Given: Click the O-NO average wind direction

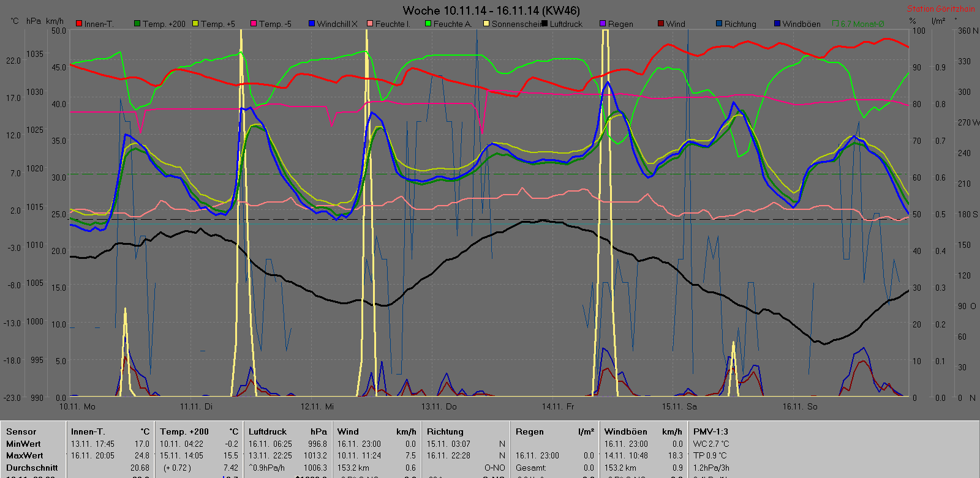Looking at the screenshot, I should pyautogui.click(x=494, y=468).
